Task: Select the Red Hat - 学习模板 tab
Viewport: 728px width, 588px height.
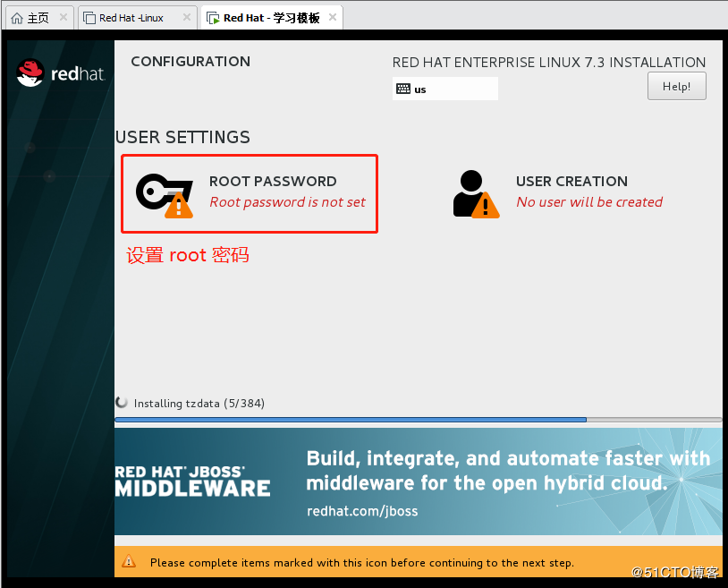Action: (x=272, y=18)
